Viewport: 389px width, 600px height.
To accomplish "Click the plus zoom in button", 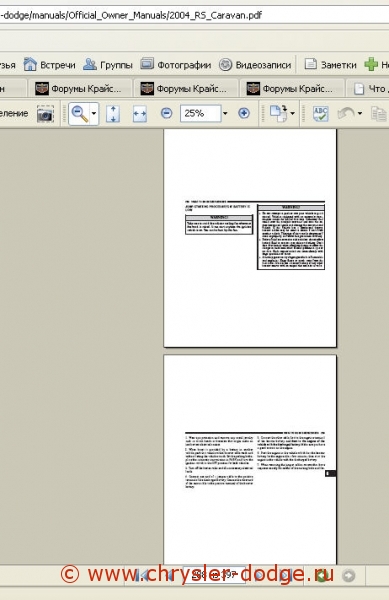I will point(244,113).
